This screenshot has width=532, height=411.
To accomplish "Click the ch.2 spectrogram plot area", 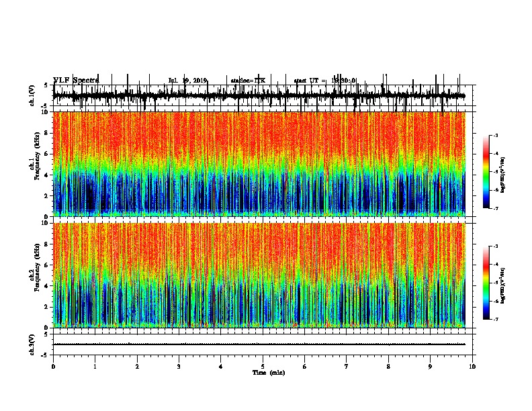I will pos(259,275).
